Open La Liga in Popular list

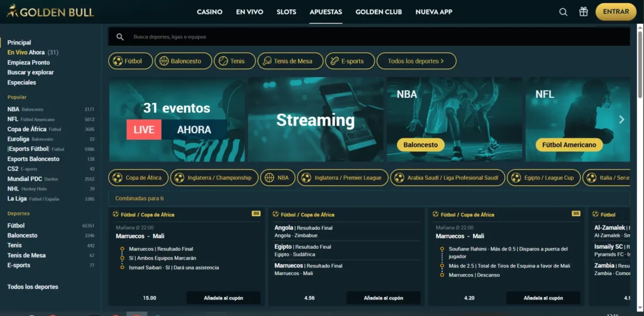pos(50,199)
